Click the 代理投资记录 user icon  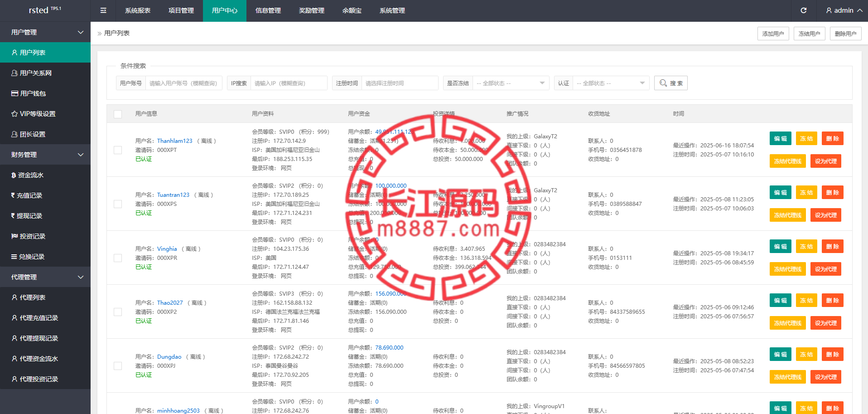(x=14, y=379)
